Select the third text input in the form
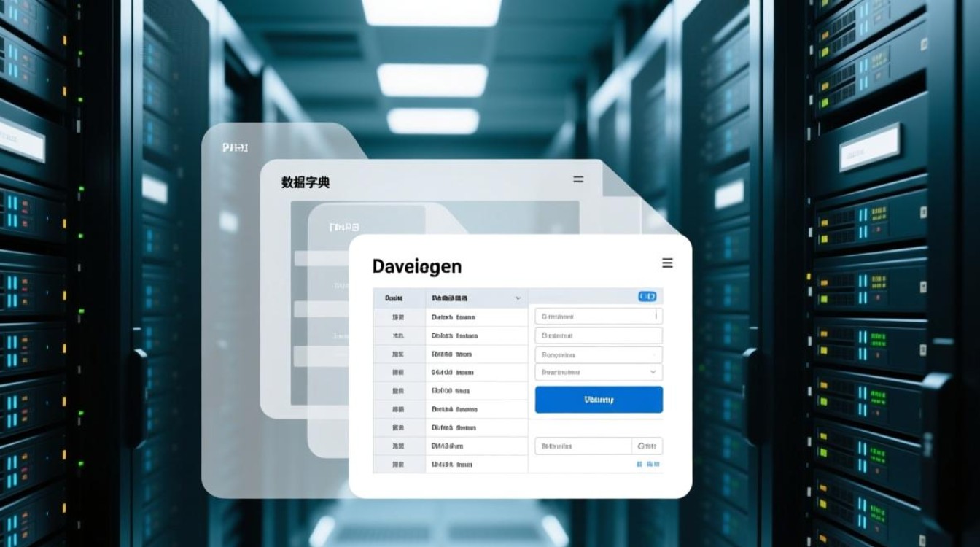980x547 pixels. pyautogui.click(x=598, y=354)
